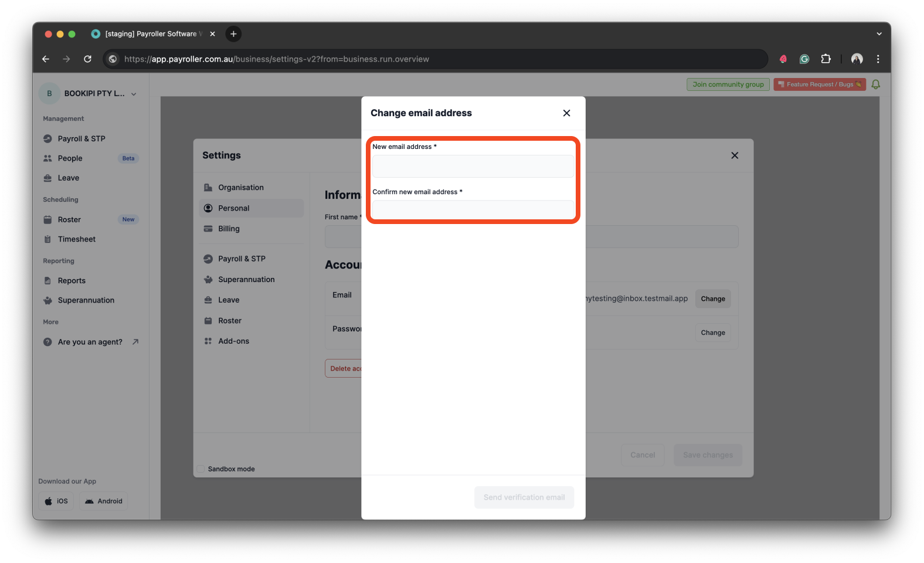Click Are you an agent? link
This screenshot has height=563, width=924.
(x=90, y=342)
